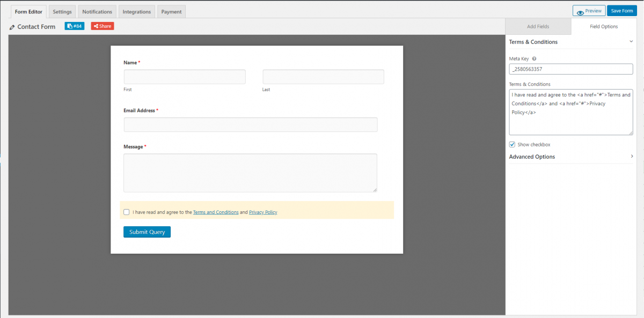This screenshot has height=318, width=644.
Task: Click the red Share button
Action: coord(103,26)
